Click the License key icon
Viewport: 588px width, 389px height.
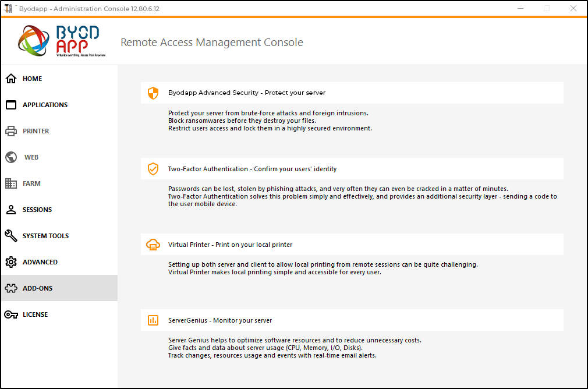(11, 314)
